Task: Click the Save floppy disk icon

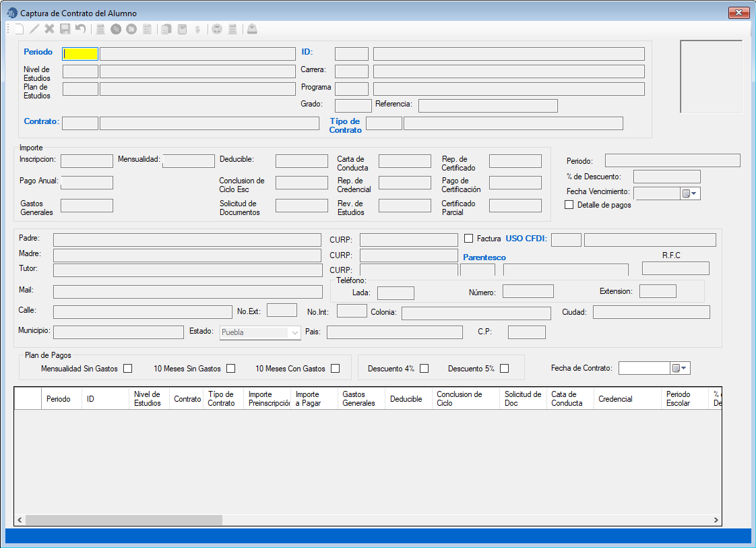Action: tap(65, 29)
